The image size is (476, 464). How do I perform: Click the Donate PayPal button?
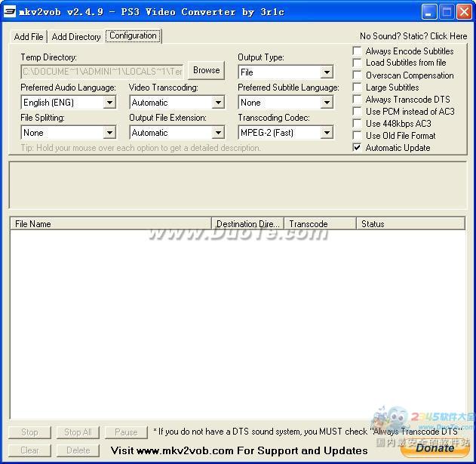(x=435, y=447)
